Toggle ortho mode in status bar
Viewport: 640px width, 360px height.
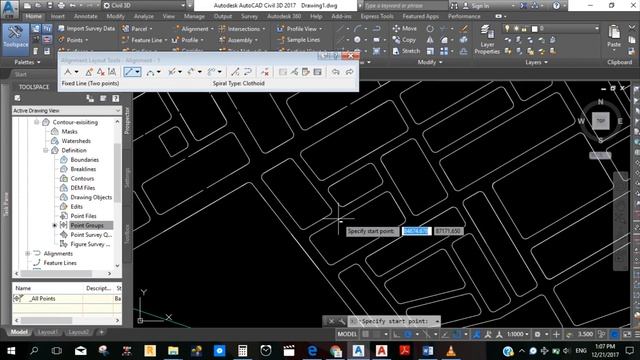pyautogui.click(x=397, y=334)
